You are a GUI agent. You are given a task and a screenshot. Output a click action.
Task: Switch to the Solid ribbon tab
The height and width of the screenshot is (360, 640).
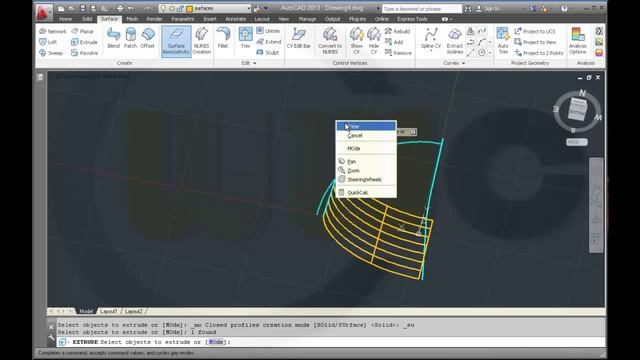87,19
